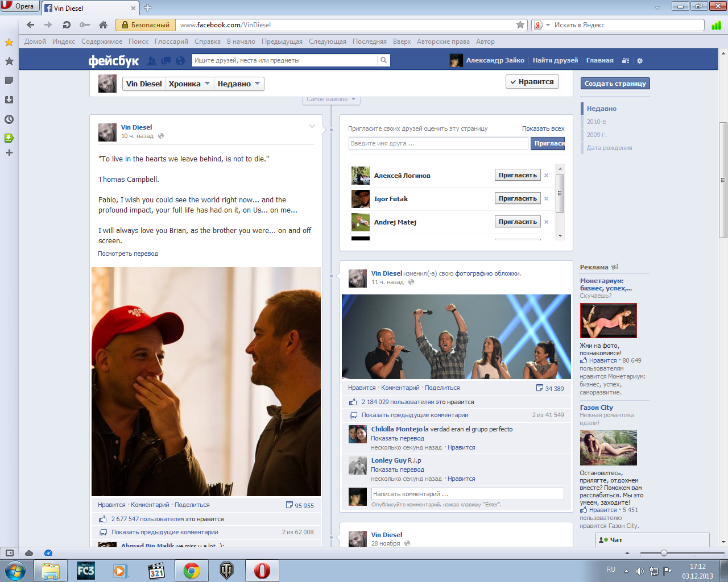Click the Создать страницу button
The image size is (728, 582).
[615, 84]
